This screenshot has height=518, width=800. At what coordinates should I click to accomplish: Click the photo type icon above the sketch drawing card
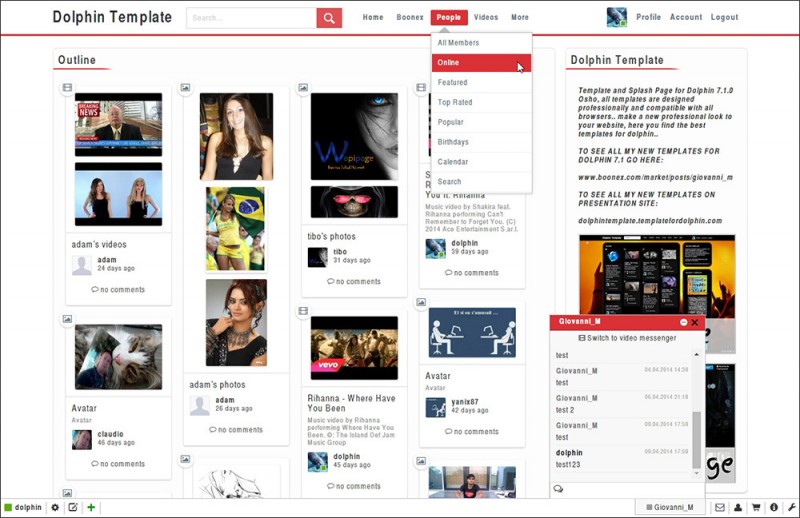tap(185, 459)
